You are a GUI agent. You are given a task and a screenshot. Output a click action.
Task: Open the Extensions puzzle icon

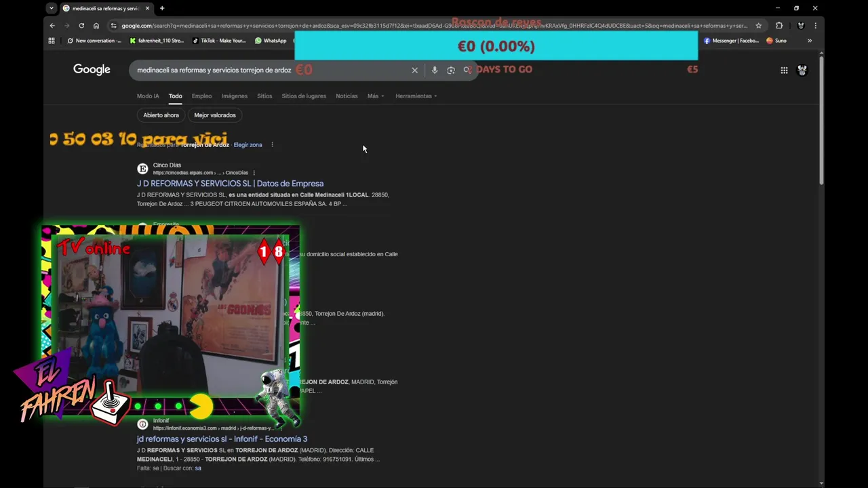click(779, 26)
